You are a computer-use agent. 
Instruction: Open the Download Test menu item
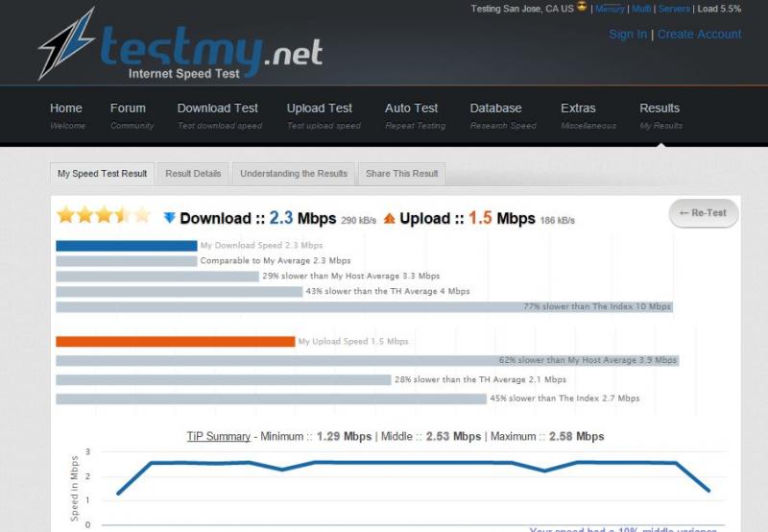219,115
